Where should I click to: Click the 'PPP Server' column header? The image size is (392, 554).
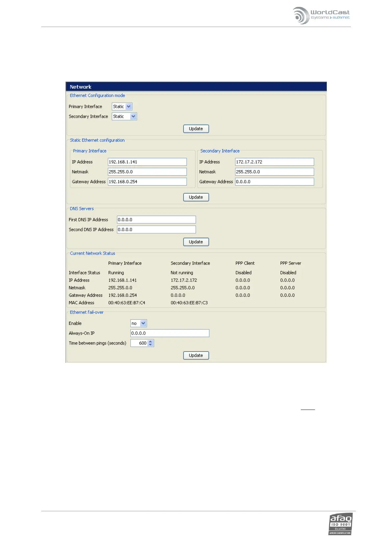(291, 263)
